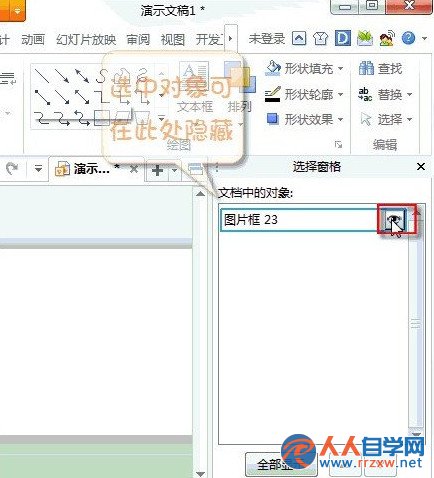Add a new document tab with plus

coord(157,170)
